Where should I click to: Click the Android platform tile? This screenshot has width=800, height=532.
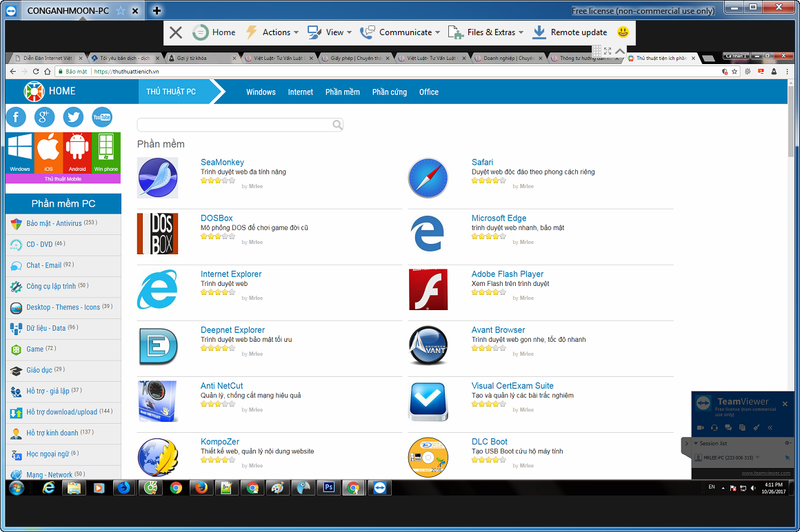77,153
